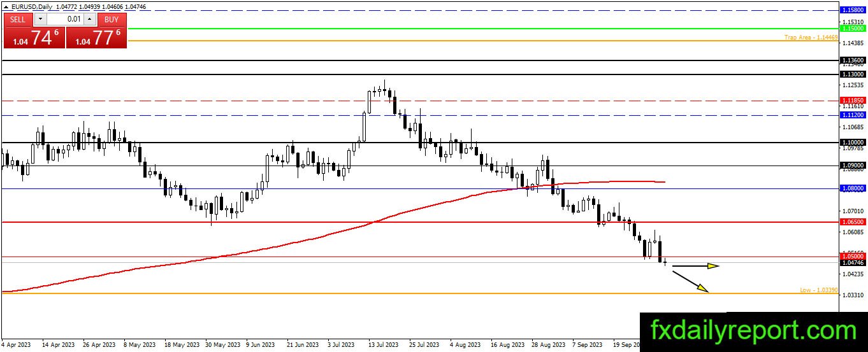This screenshot has width=868, height=352.
Task: Click the 1.11850 red price label
Action: [x=853, y=101]
